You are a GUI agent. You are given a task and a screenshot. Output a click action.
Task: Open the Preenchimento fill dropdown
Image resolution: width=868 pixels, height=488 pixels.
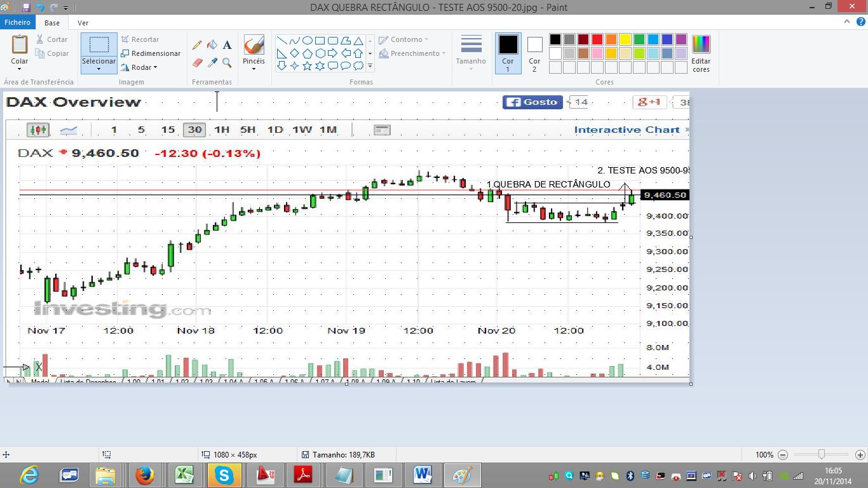(x=412, y=53)
